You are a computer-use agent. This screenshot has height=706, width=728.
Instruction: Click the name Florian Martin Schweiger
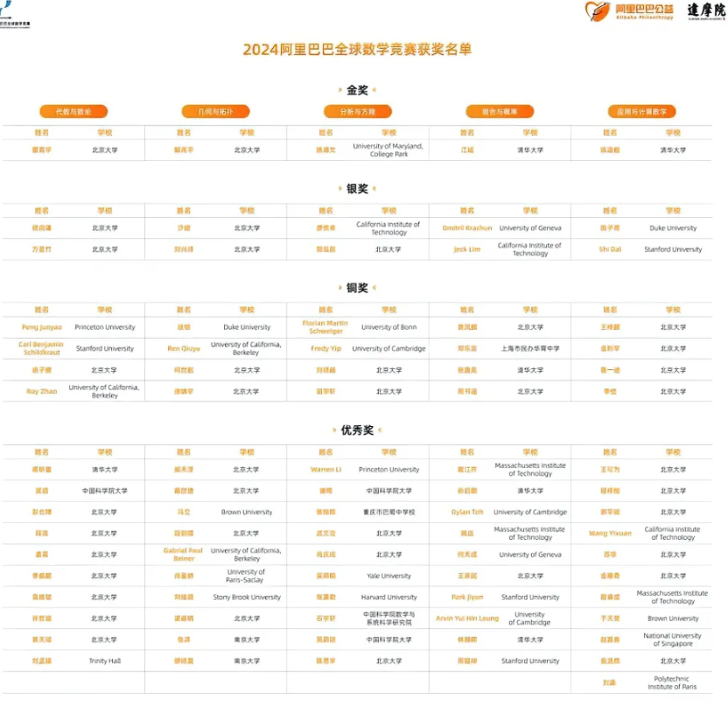(325, 327)
